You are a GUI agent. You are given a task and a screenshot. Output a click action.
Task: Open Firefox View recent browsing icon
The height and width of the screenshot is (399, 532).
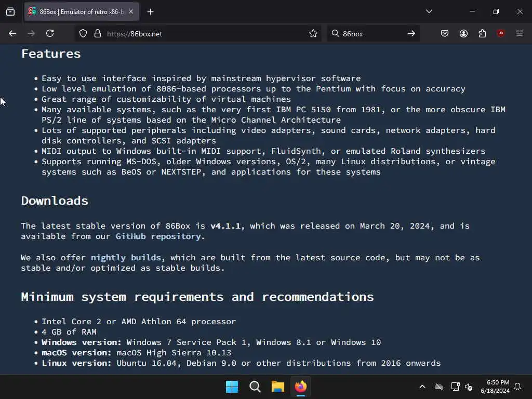pos(10,11)
